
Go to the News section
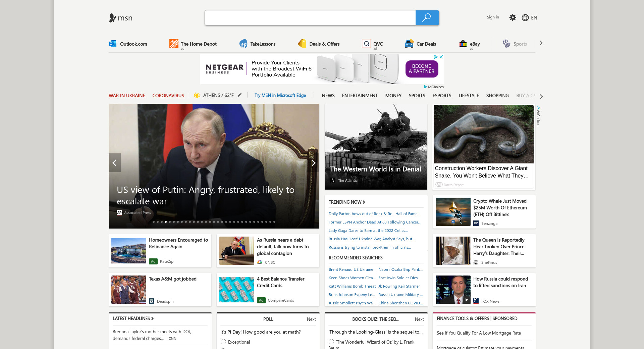click(x=328, y=96)
